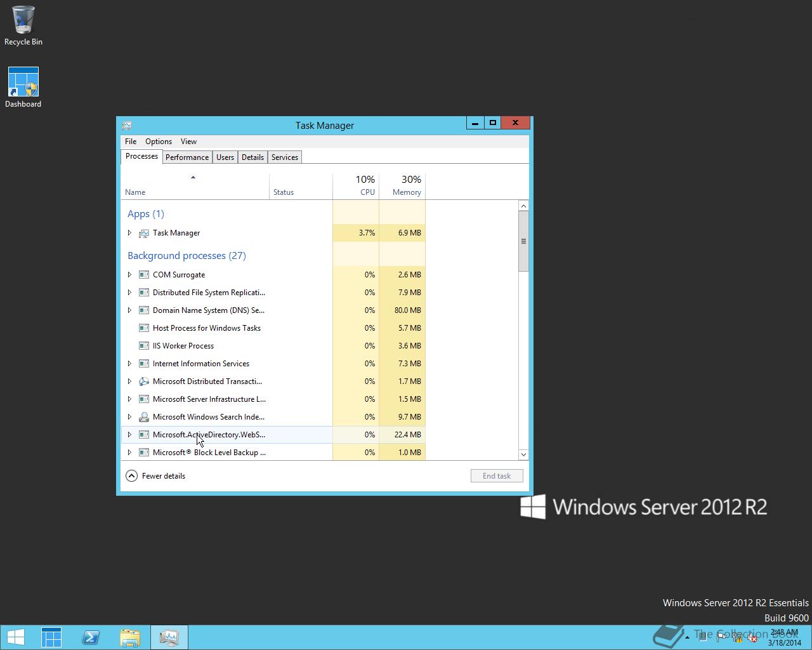Click the Domain Name System process icon
Screen dimensions: 812x650
[144, 310]
